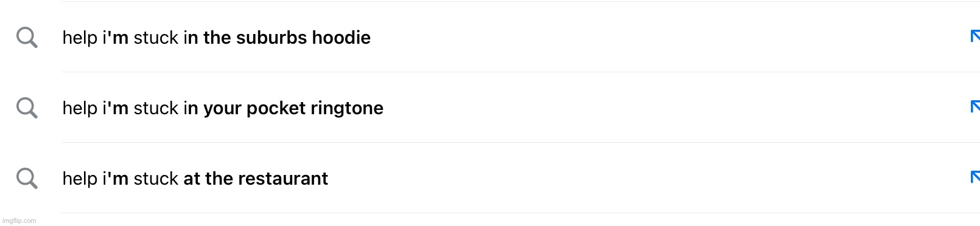Fill search box using suburbs hoodie arrow
This screenshot has width=980, height=226.
pos(974,36)
